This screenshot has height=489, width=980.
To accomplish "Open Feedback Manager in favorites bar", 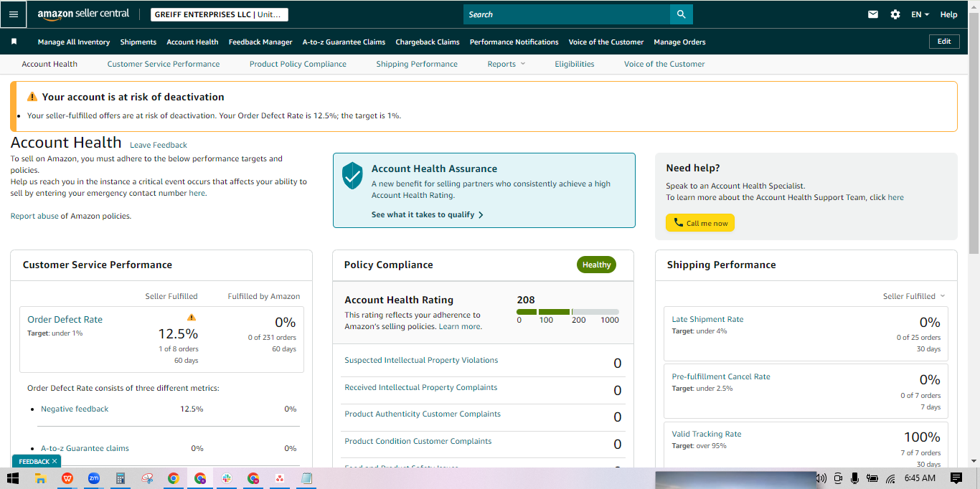I will (260, 42).
